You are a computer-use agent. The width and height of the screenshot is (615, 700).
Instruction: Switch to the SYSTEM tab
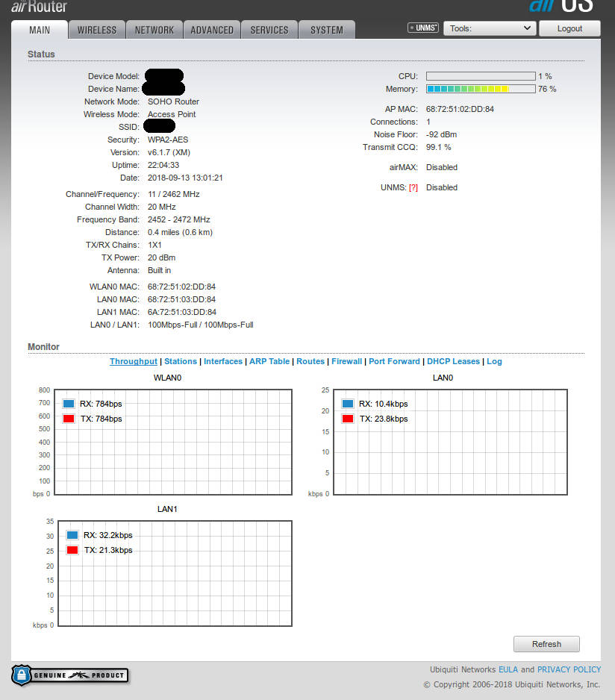(327, 30)
